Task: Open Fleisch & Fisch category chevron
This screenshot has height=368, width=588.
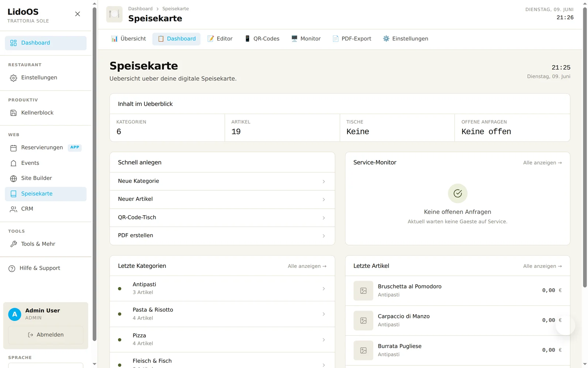Action: (324, 365)
